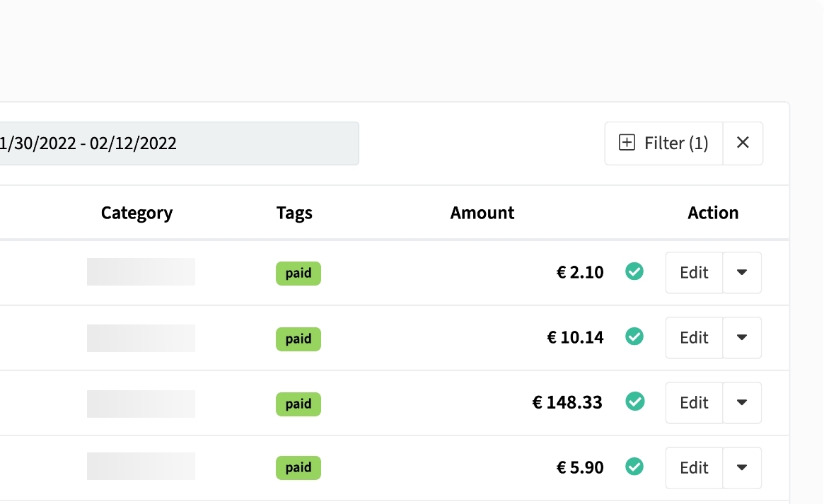This screenshot has width=824, height=504.
Task: Click the Amount column header
Action: click(x=482, y=212)
